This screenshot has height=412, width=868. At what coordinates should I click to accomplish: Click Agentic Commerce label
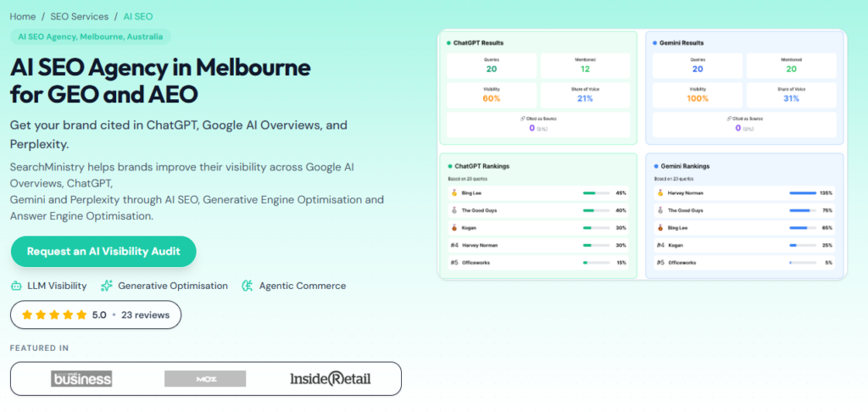pos(303,286)
